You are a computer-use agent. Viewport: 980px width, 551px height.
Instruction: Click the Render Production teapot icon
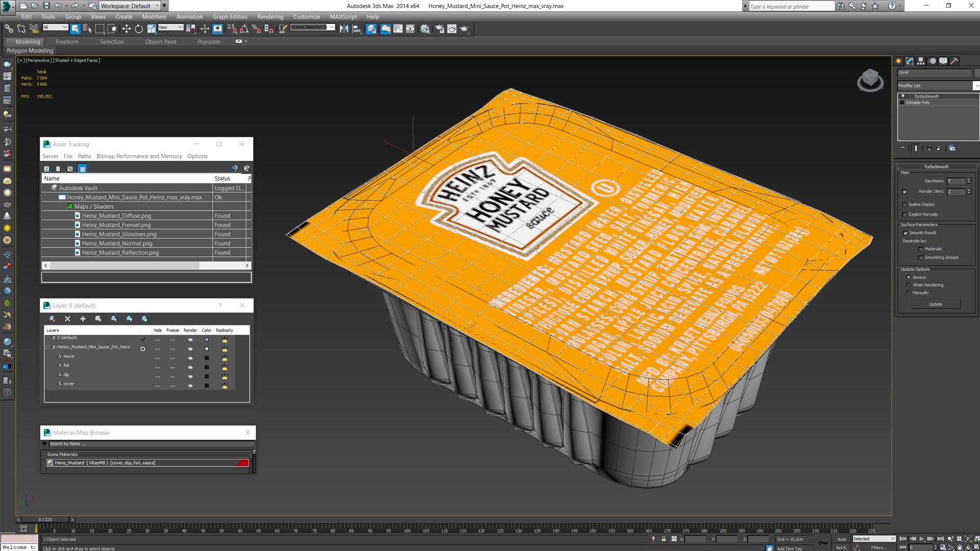pos(464,29)
